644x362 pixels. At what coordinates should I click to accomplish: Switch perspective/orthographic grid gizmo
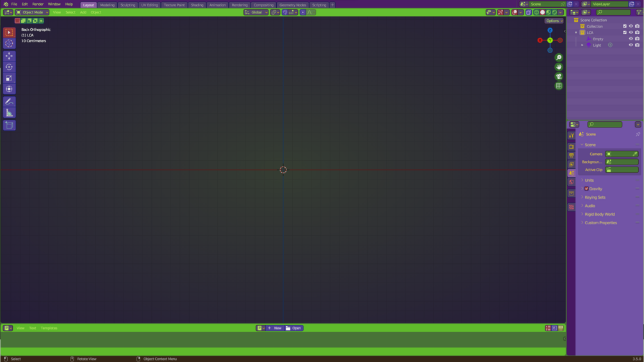[559, 86]
